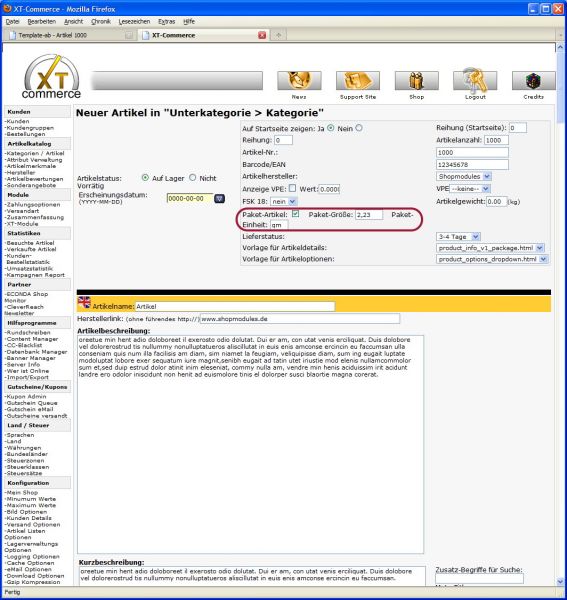Screen dimensions: 567x600
Task: Open Steuersätze in the sidebar
Action: coord(23,473)
